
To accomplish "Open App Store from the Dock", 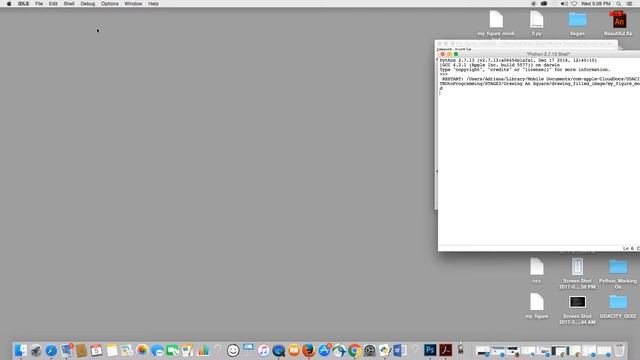I will [x=324, y=350].
